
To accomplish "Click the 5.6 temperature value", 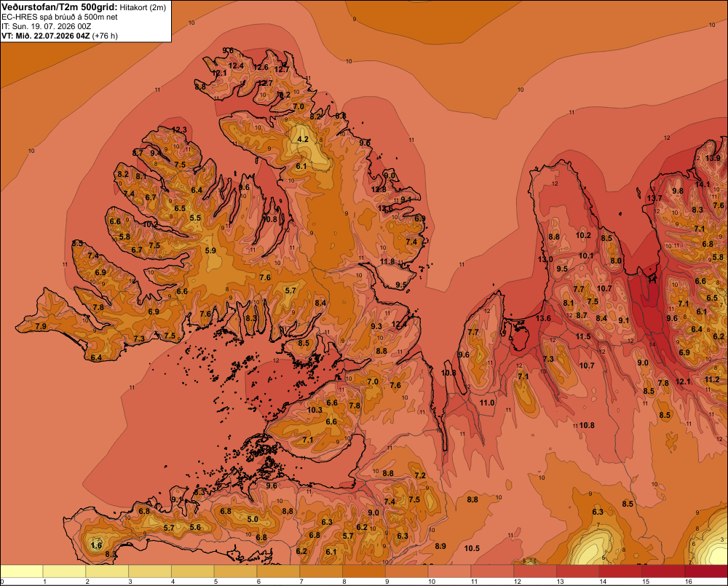I will [195, 527].
